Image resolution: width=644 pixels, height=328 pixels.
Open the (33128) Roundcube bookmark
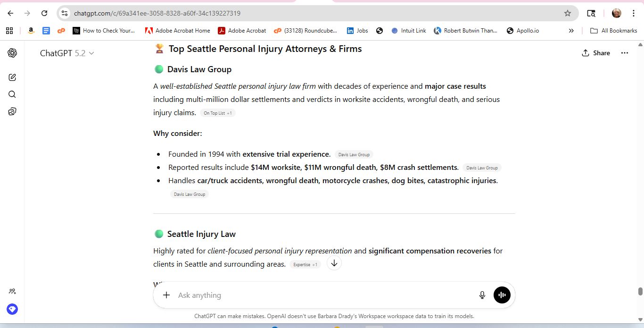click(x=305, y=31)
